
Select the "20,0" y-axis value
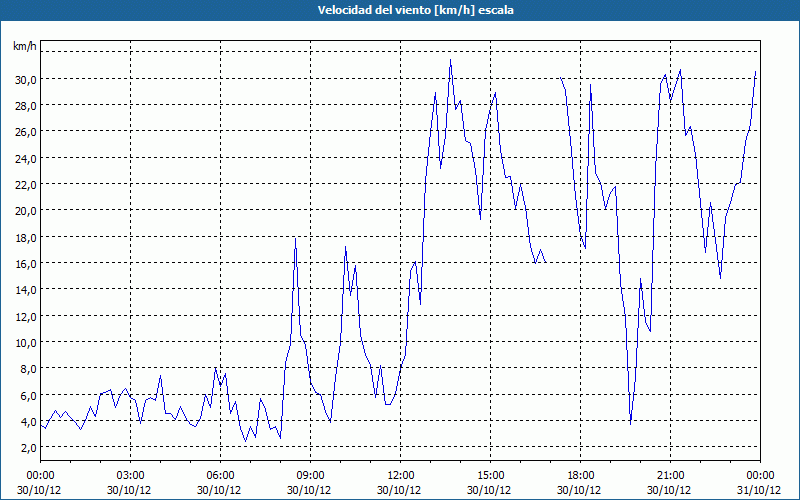pyautogui.click(x=25, y=211)
